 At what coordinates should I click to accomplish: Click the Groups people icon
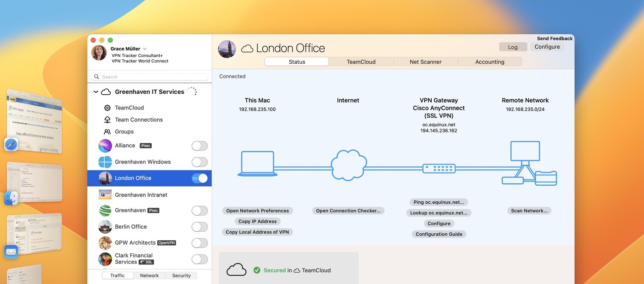coord(107,132)
